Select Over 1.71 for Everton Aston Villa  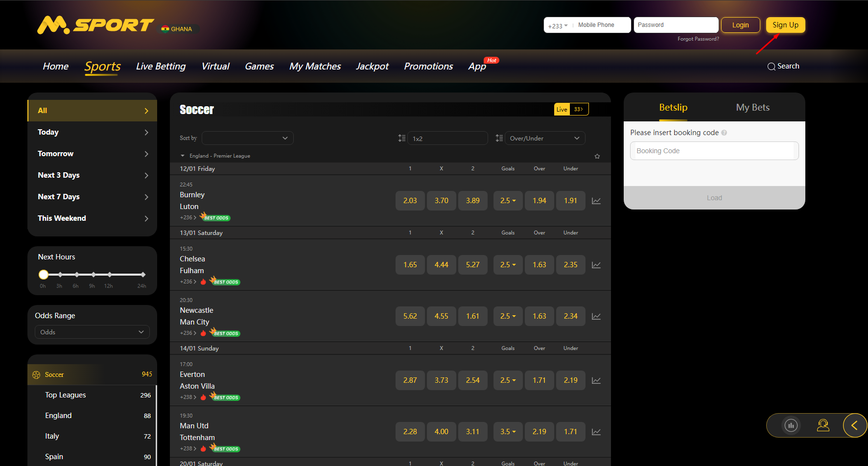tap(539, 380)
